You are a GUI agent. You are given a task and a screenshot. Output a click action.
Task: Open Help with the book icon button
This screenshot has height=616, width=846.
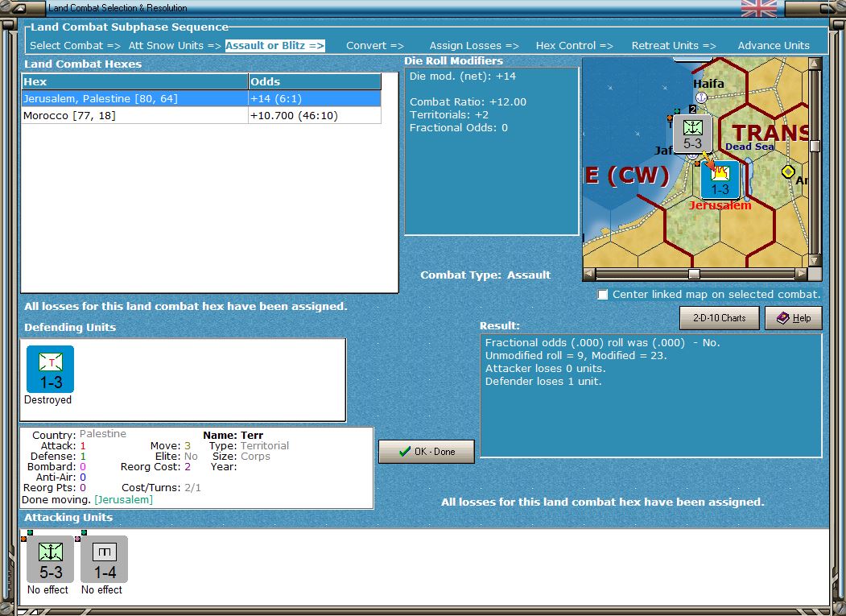[793, 318]
